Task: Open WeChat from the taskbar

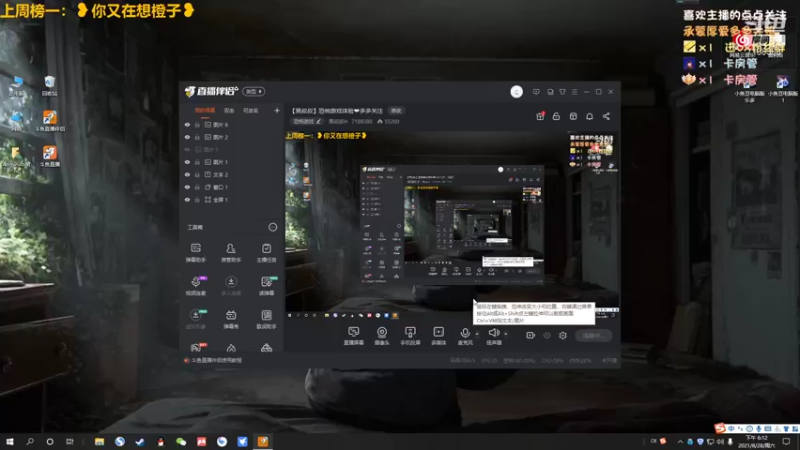Action: click(181, 442)
